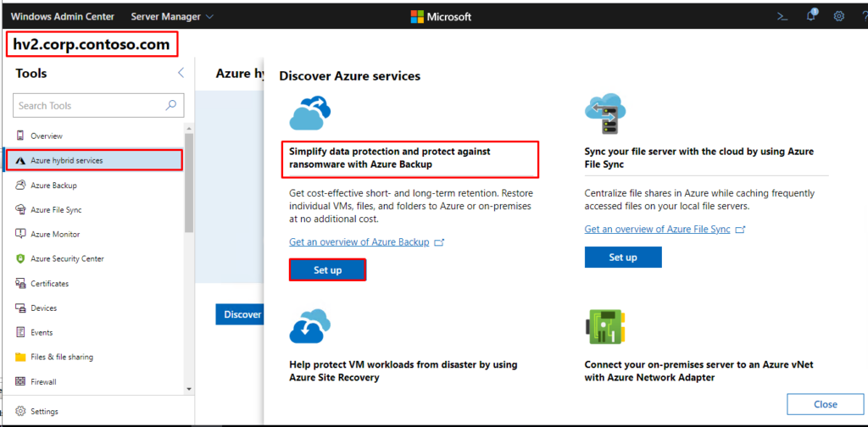
Task: Click the Events sidebar icon
Action: pyautogui.click(x=20, y=332)
